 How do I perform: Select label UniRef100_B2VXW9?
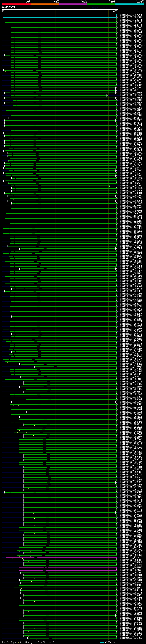[x=131, y=206]
